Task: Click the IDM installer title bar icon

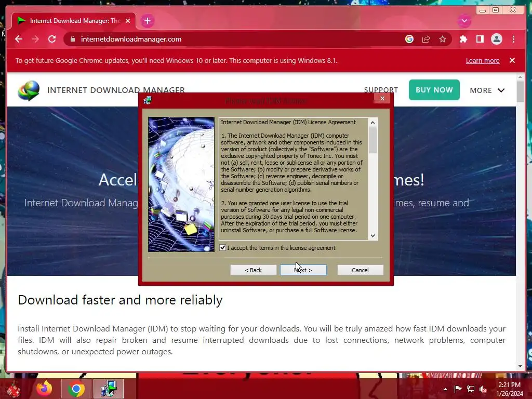Action: (148, 100)
